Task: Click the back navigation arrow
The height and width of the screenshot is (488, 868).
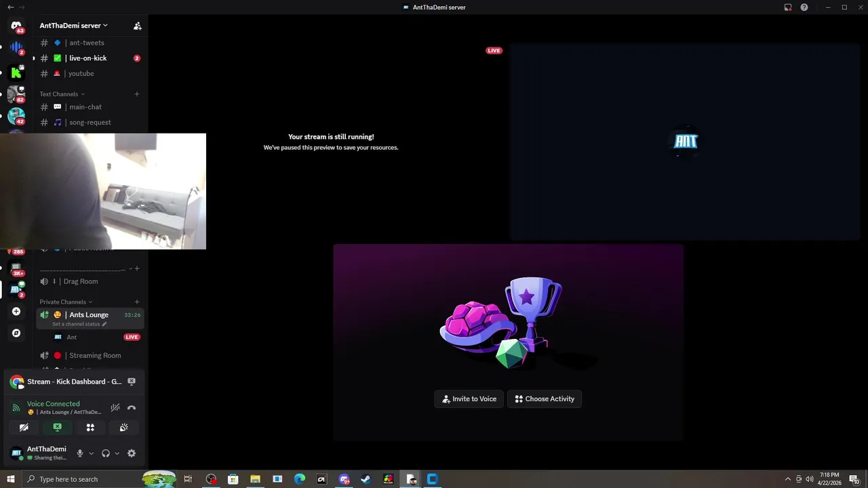Action: pyautogui.click(x=10, y=7)
